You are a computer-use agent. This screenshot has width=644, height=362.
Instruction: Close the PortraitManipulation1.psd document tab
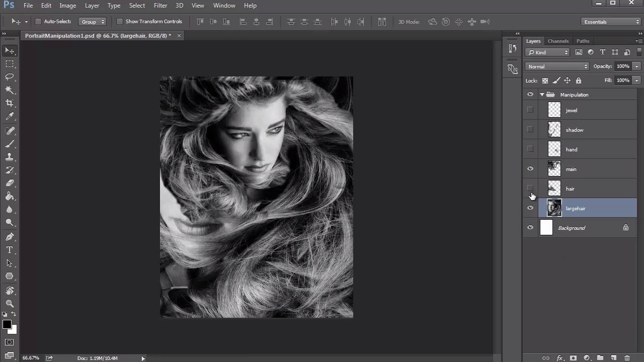coord(179,36)
